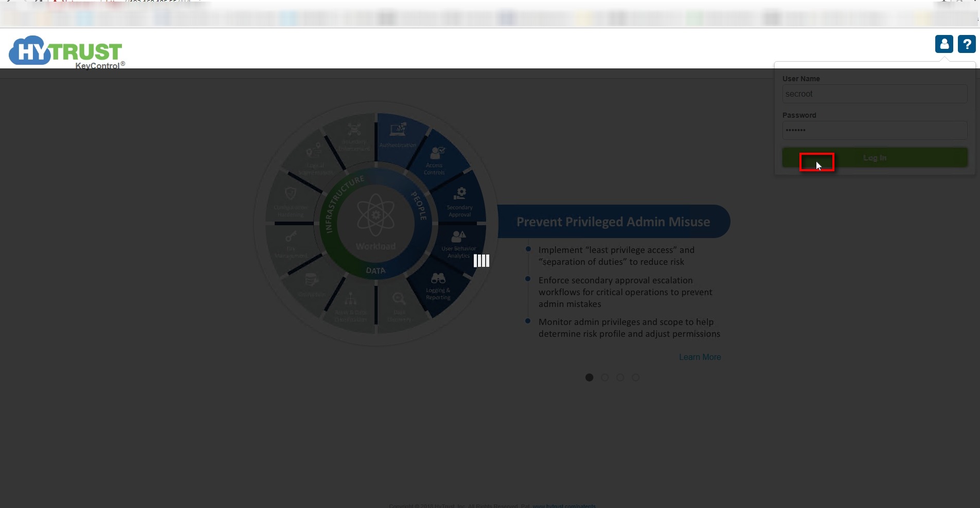Click the Key Management key icon
This screenshot has height=508, width=980.
[291, 237]
